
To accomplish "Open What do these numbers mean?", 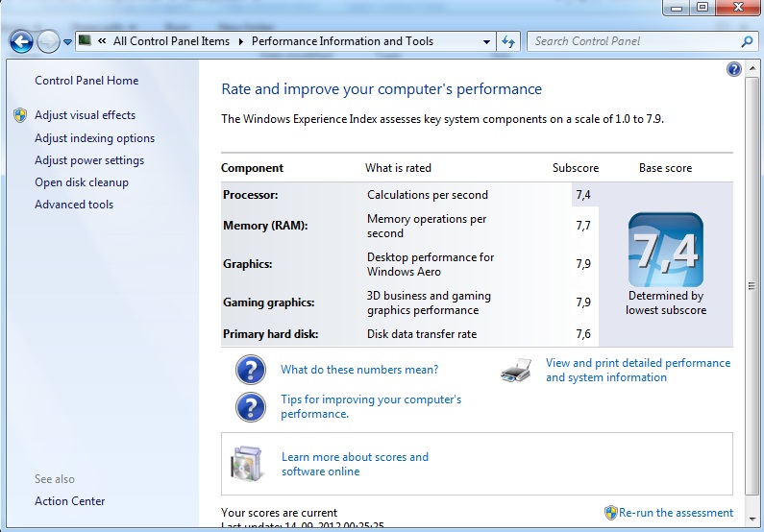I will [x=359, y=370].
